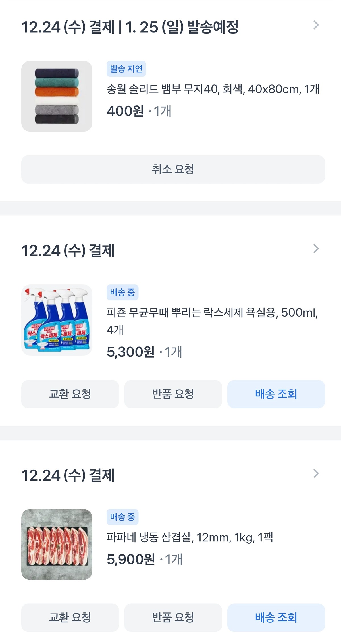Request return for the 락스세제 cleaner
The height and width of the screenshot is (644, 341).
pyautogui.click(x=173, y=394)
